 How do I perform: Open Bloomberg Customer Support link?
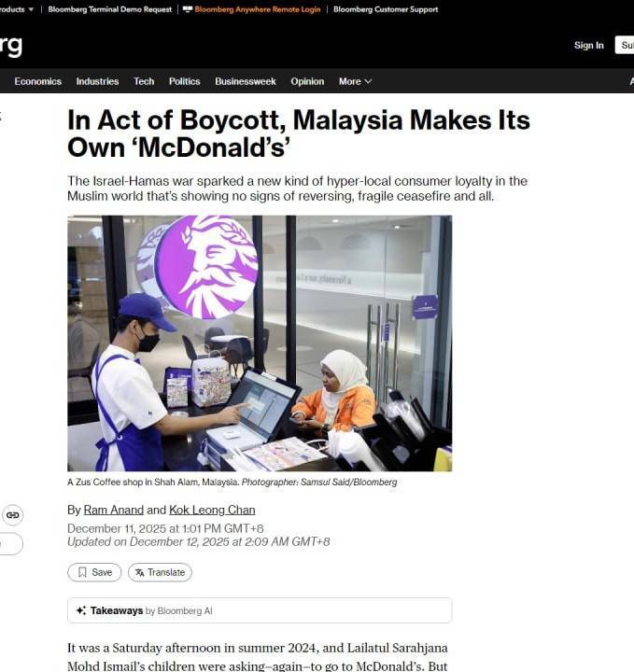[386, 9]
